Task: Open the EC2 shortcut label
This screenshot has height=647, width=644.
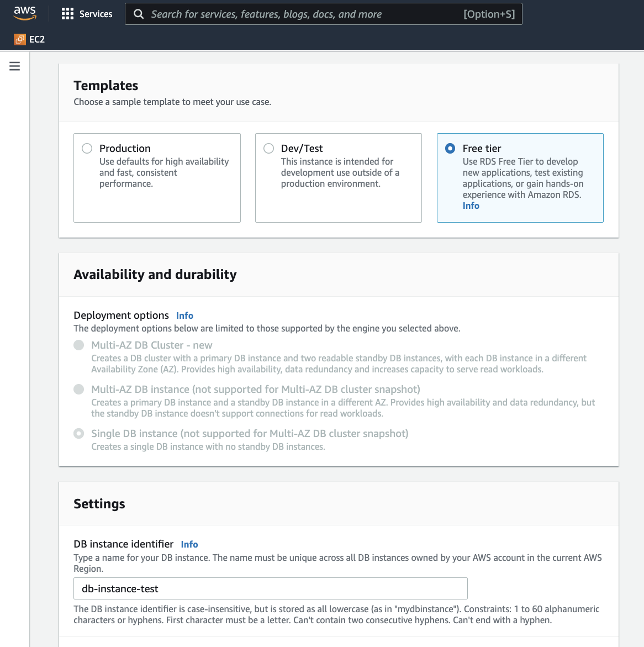Action: [x=37, y=39]
